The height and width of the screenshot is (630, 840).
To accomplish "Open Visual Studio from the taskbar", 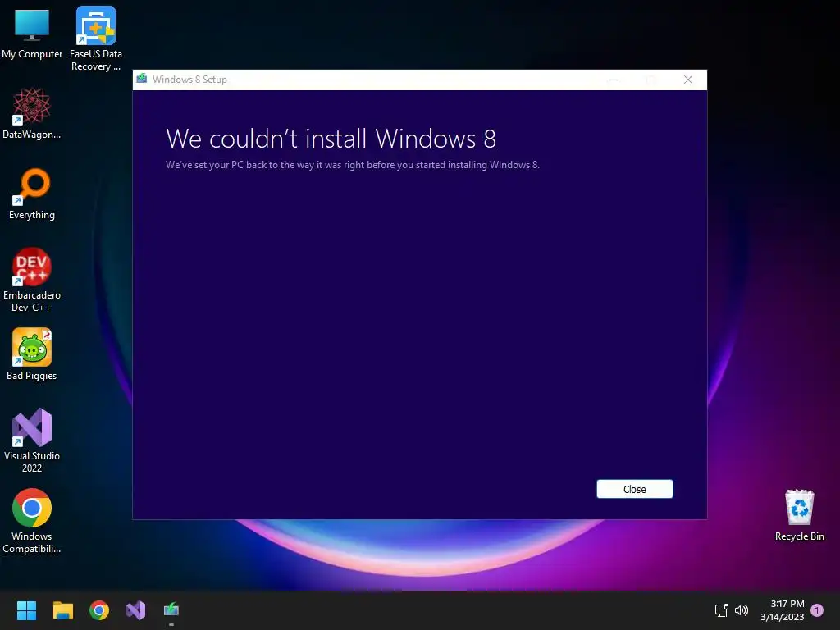I will 135,610.
